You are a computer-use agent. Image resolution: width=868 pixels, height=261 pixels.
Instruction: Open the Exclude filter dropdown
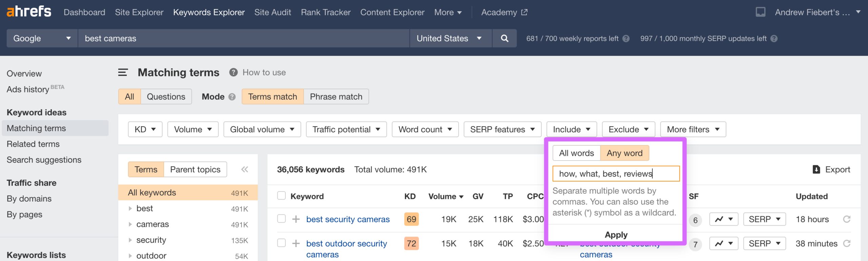tap(629, 129)
